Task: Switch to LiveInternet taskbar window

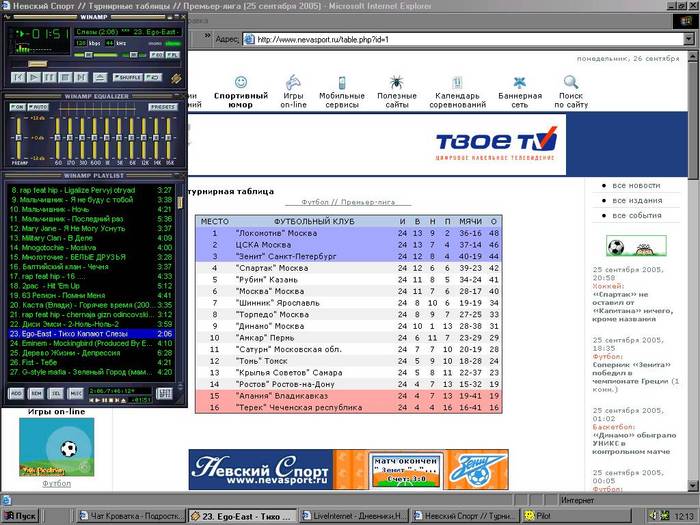Action: click(x=354, y=516)
